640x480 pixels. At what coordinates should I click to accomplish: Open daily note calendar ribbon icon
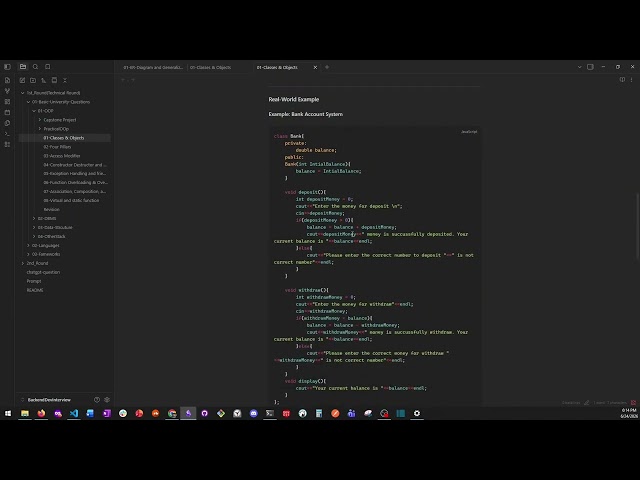[x=7, y=112]
